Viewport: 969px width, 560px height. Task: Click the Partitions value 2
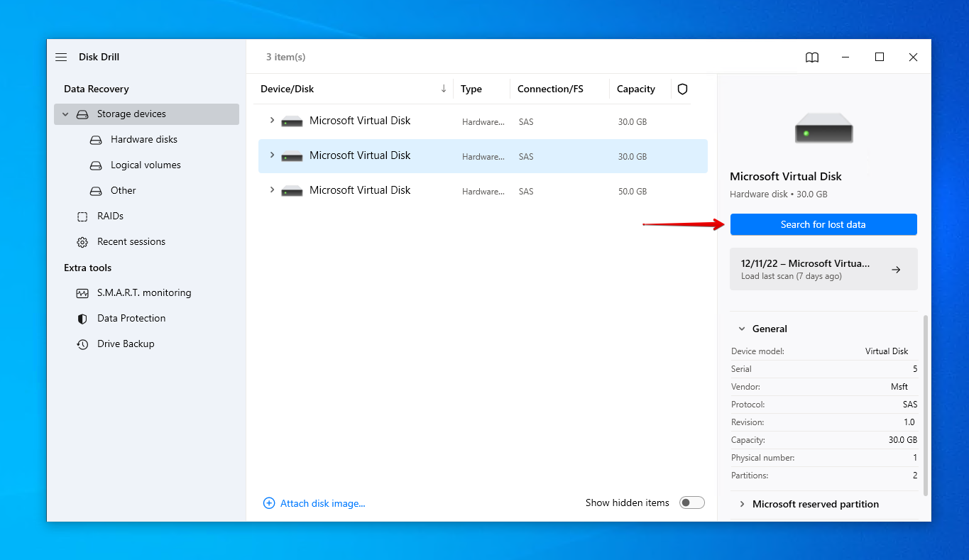click(915, 476)
